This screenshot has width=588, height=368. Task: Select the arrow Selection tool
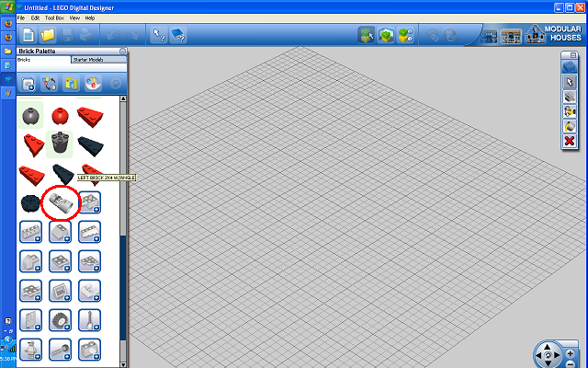(570, 82)
